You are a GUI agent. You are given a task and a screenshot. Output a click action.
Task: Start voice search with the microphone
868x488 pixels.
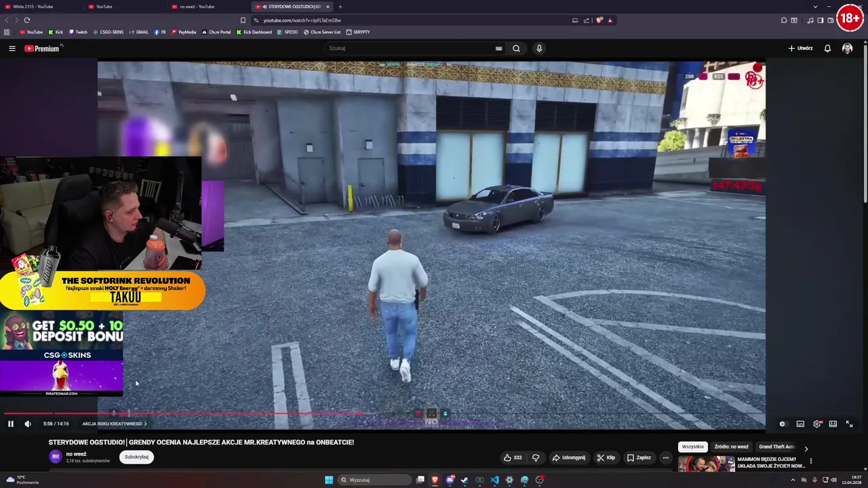[539, 48]
